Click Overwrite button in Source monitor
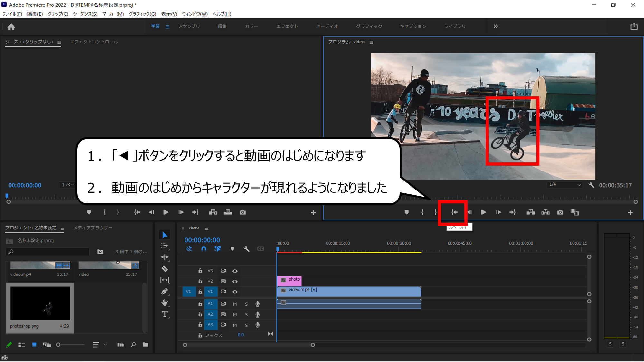Screen dimensions: 644x362 [x=228, y=212]
